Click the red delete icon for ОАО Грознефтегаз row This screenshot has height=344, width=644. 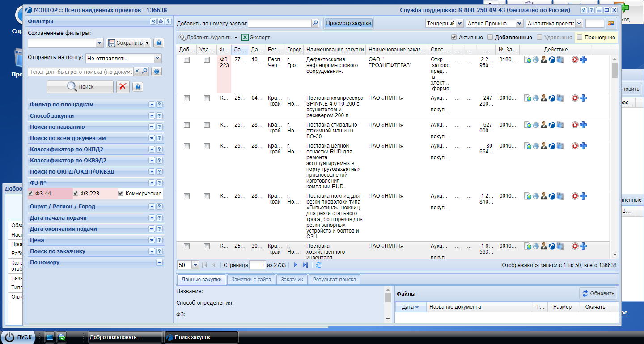click(575, 60)
